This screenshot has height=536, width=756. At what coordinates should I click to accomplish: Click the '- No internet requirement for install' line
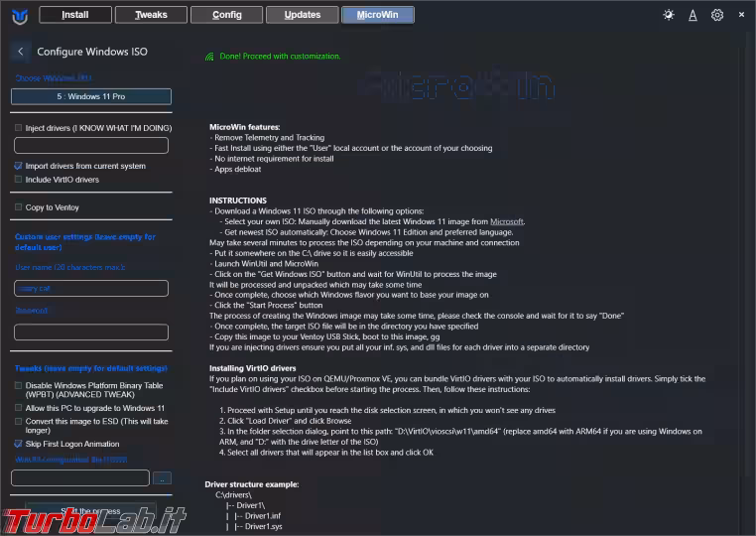tap(272, 159)
